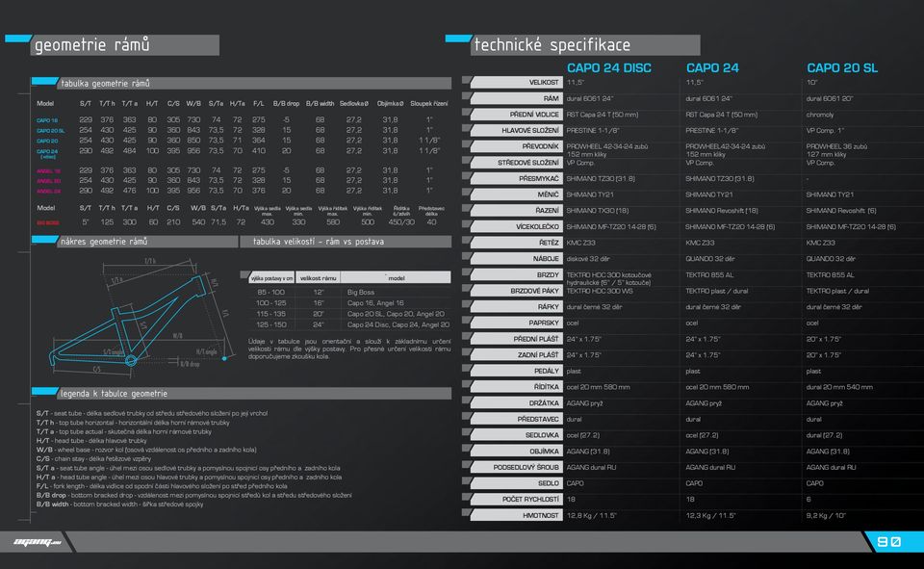
Task: Click the ŘÍDÍTKA row label
Action: (x=516, y=387)
